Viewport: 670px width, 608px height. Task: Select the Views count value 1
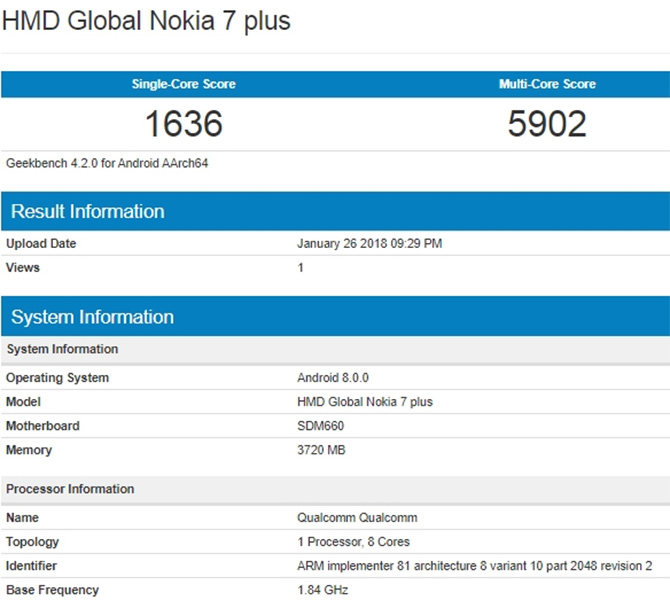[x=300, y=268]
